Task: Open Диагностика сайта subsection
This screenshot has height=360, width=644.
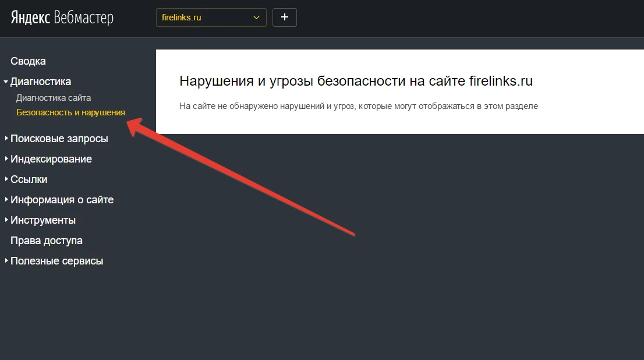Action: (x=54, y=98)
